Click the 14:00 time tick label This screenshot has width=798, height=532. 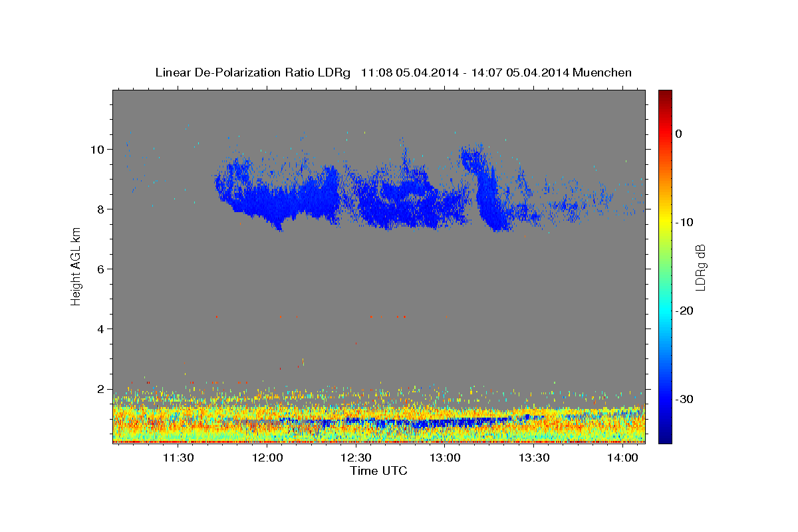pos(622,458)
